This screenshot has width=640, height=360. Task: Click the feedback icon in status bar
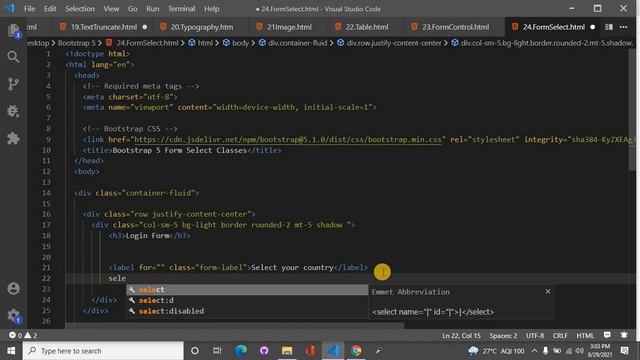pyautogui.click(x=607, y=335)
